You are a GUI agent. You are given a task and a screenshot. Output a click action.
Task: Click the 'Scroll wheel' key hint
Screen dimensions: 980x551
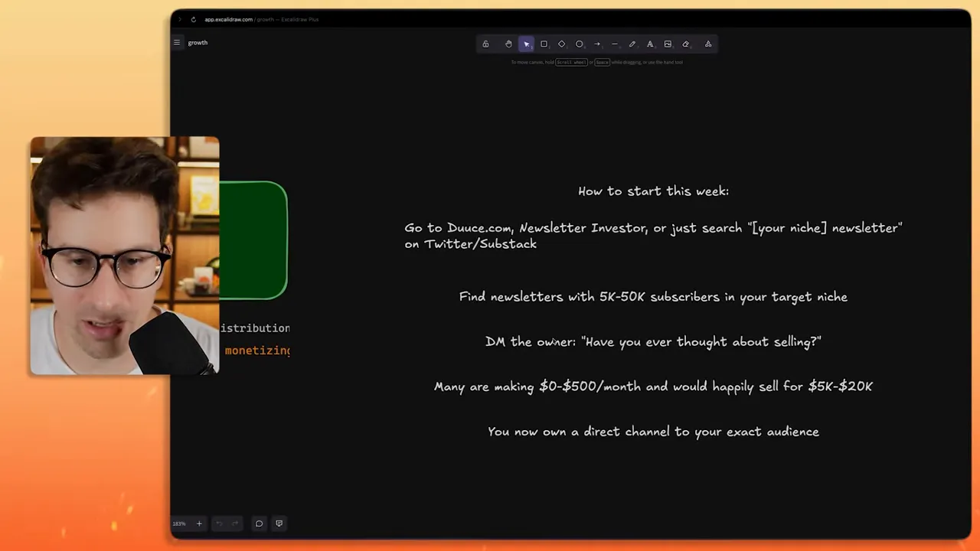[x=571, y=62]
